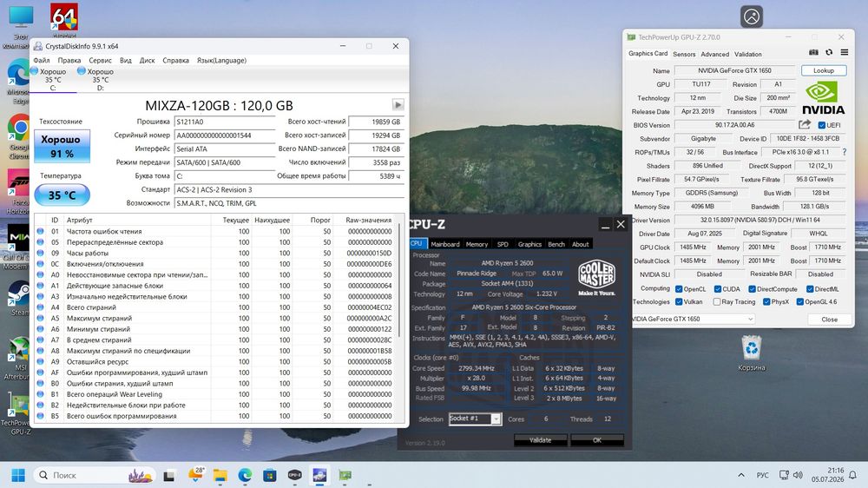Image resolution: width=868 pixels, height=488 pixels.
Task: Toggle the DirectML checkbox
Action: pos(810,289)
